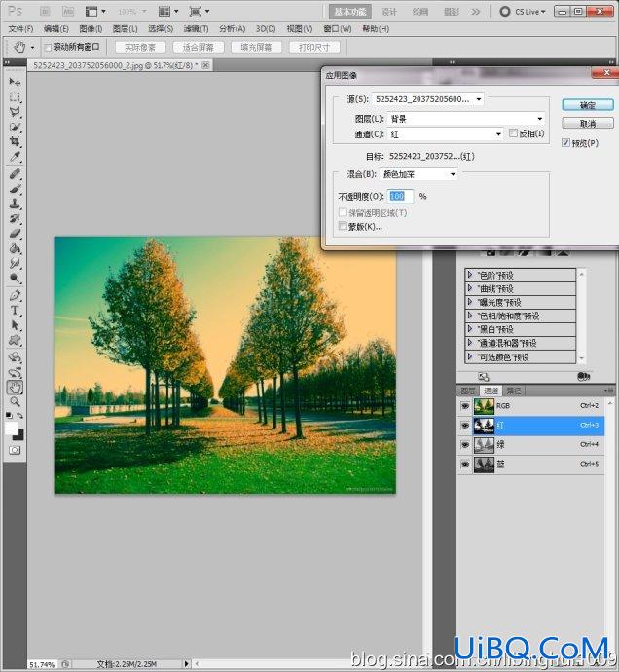The image size is (619, 672).
Task: Enable the Mask (蒙版) checkbox
Action: pos(343,226)
